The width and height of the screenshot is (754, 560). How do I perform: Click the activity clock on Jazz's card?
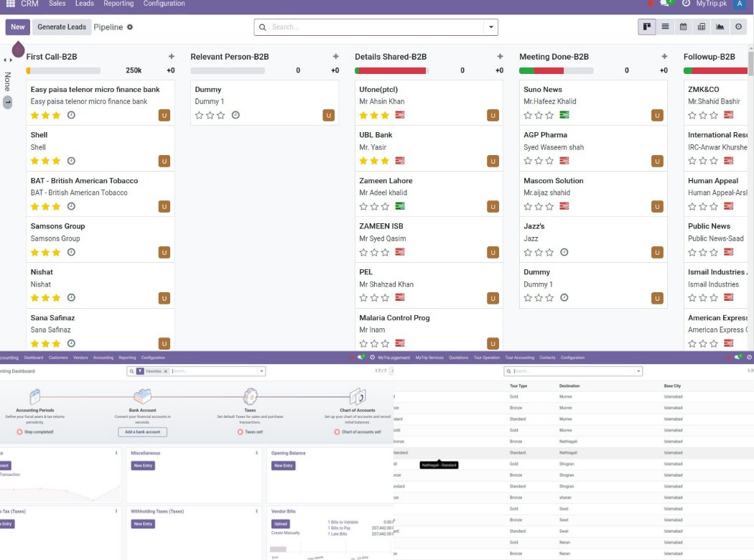point(564,253)
